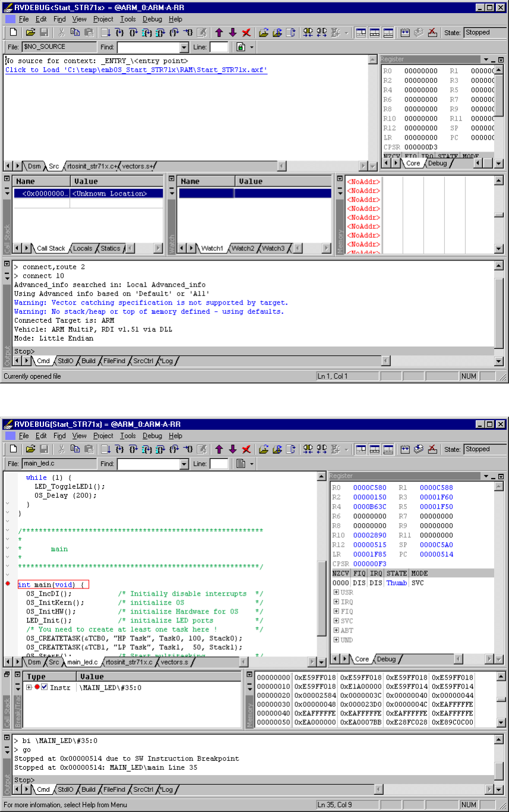
Task: Open the Debug menu in lower window
Action: point(152,436)
